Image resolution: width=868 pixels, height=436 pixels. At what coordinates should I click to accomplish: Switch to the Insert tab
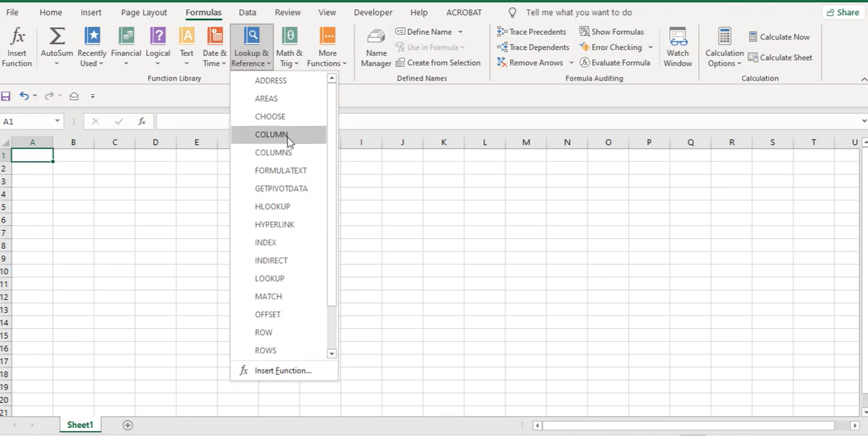coord(91,12)
